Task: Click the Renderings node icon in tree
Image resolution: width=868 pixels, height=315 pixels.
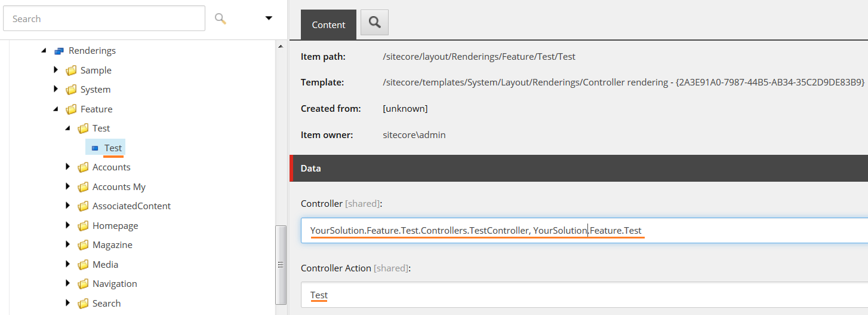Action: (x=59, y=51)
